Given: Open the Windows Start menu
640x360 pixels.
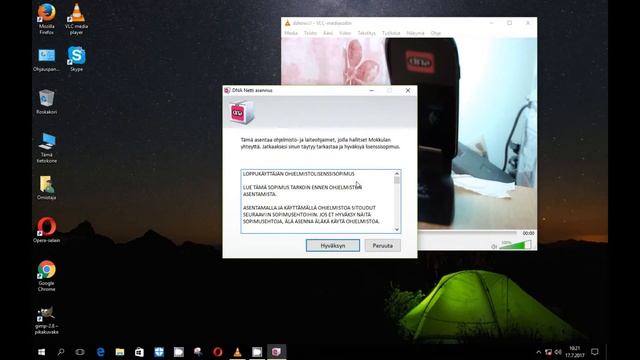Looking at the screenshot, I should 41,352.
